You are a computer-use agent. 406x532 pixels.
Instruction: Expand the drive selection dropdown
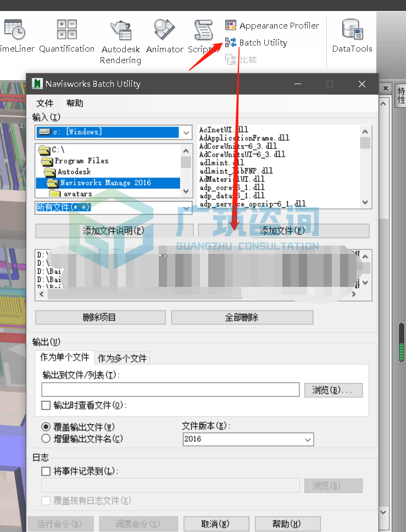186,132
